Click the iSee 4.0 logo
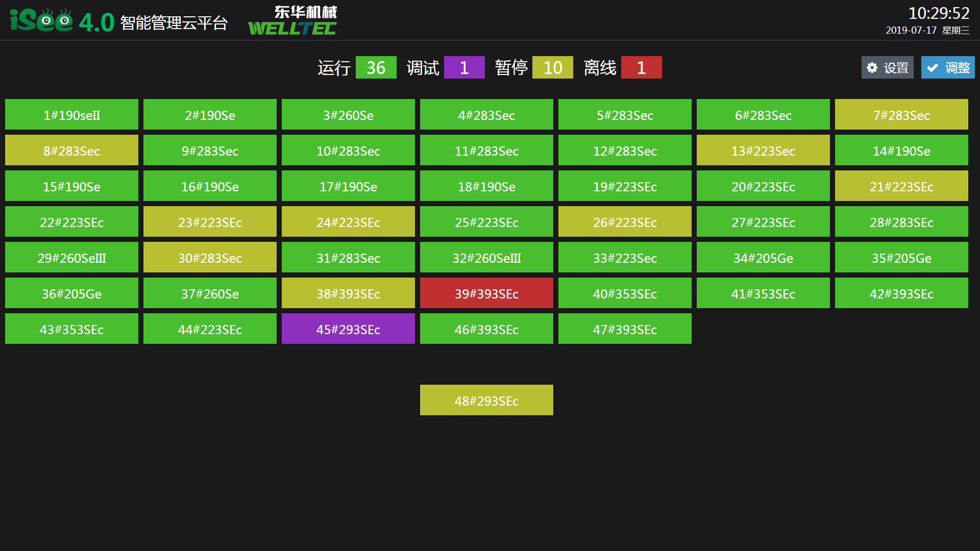 click(x=62, y=21)
